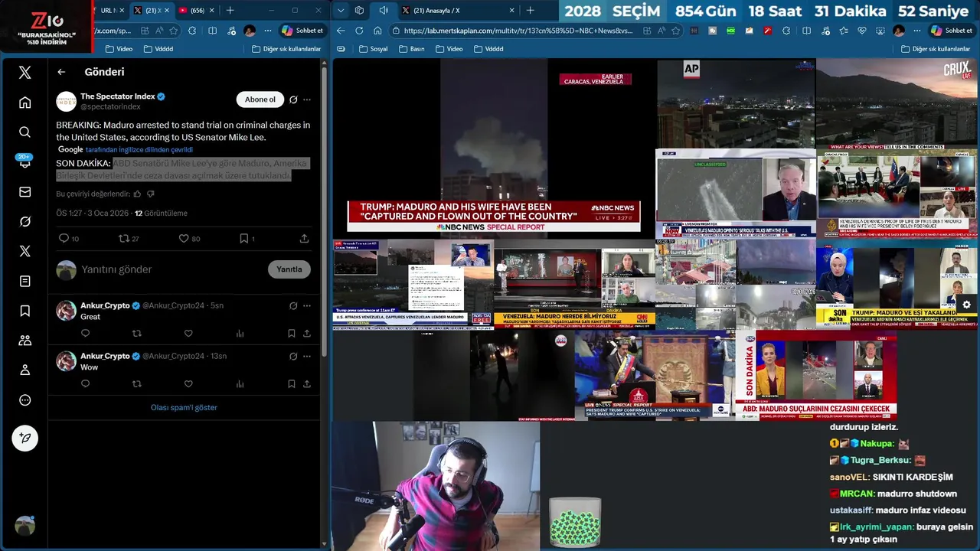Go back in right browser window
Image resolution: width=980 pixels, height=551 pixels.
click(341, 31)
